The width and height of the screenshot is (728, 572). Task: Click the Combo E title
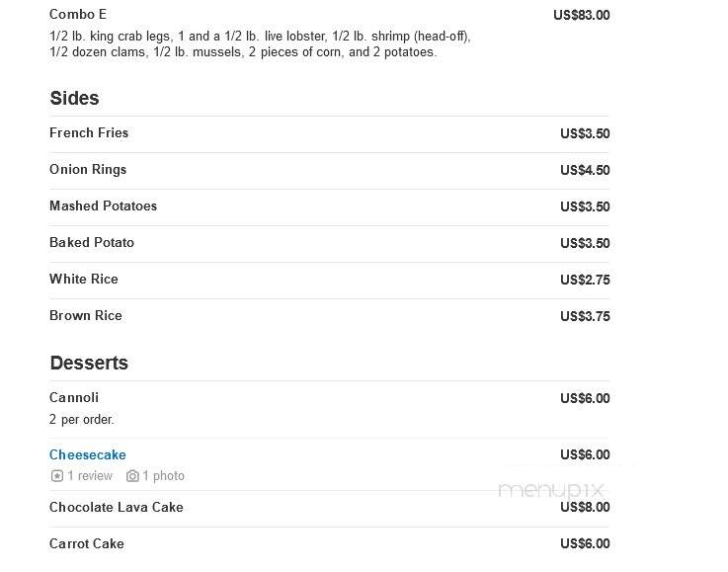point(78,15)
